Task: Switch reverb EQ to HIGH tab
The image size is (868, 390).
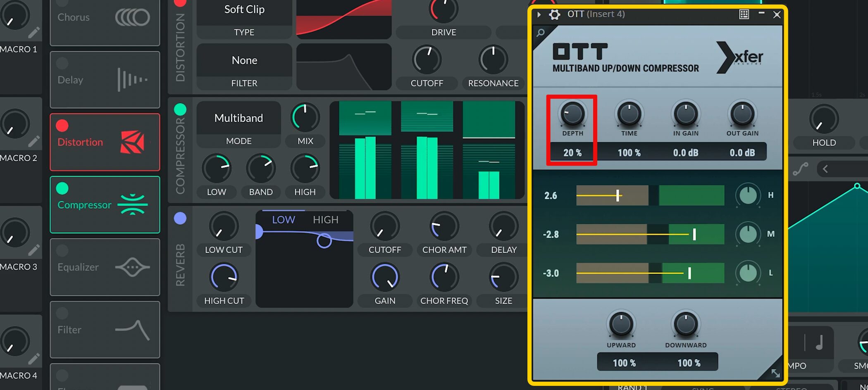Action: pyautogui.click(x=326, y=220)
